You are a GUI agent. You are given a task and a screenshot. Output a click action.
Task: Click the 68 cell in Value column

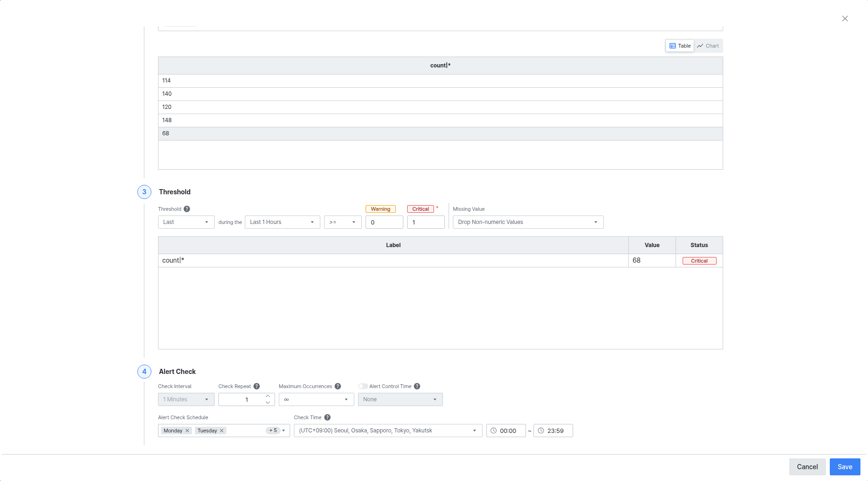click(652, 260)
